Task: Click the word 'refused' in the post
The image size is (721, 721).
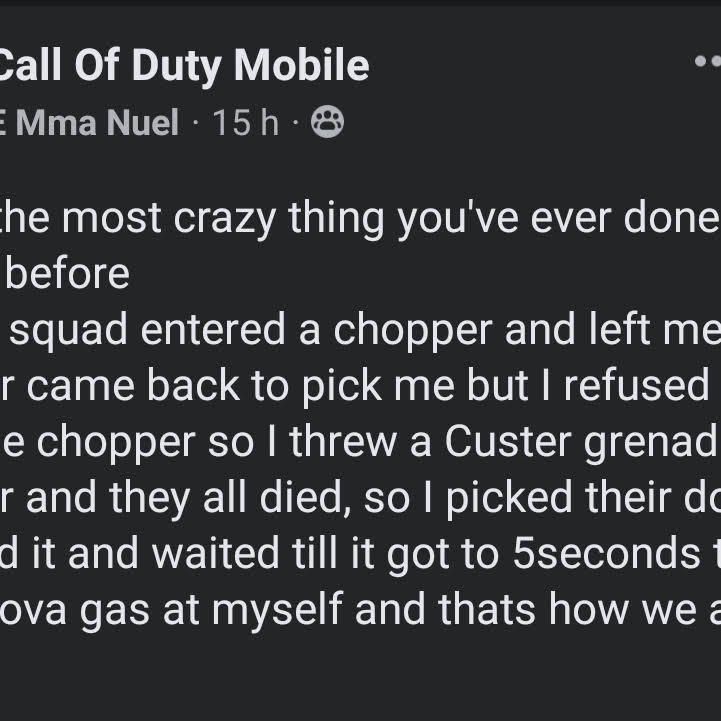Action: click(637, 385)
